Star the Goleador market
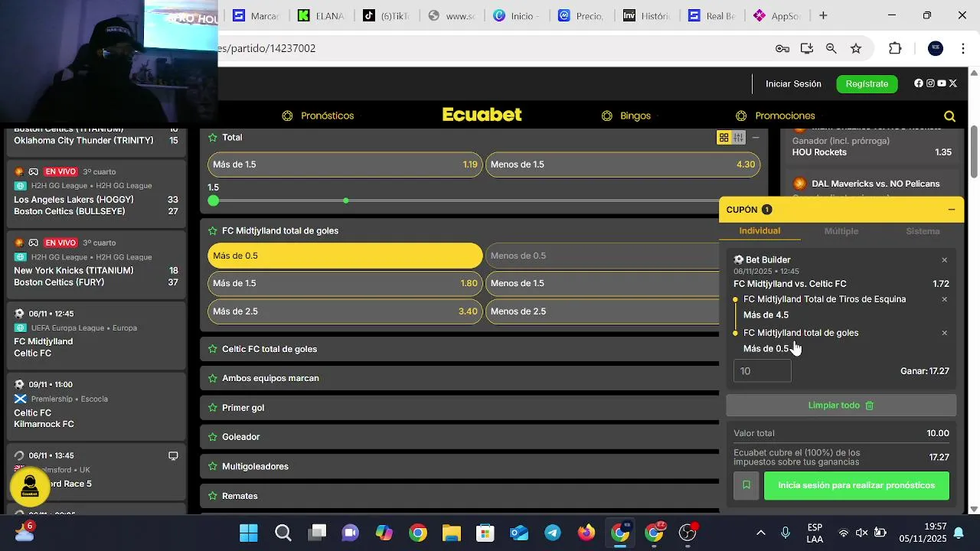Viewport: 980px width, 551px height. [x=213, y=437]
